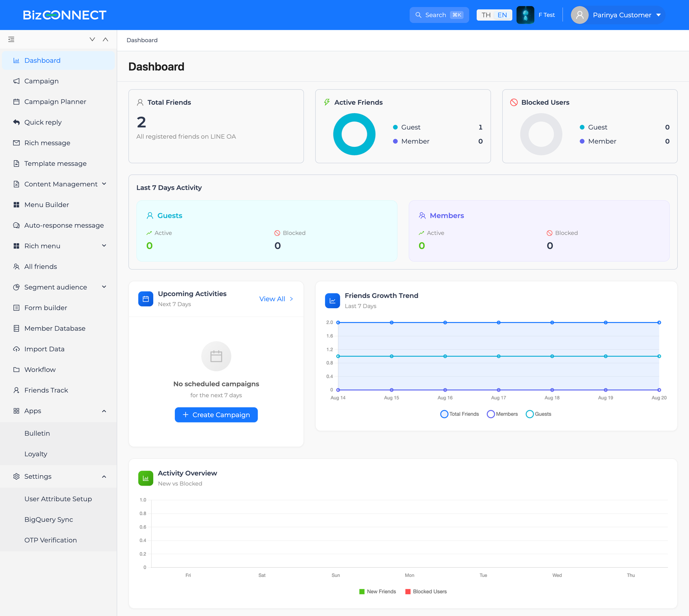Click the Menu Builder grid icon

[16, 205]
